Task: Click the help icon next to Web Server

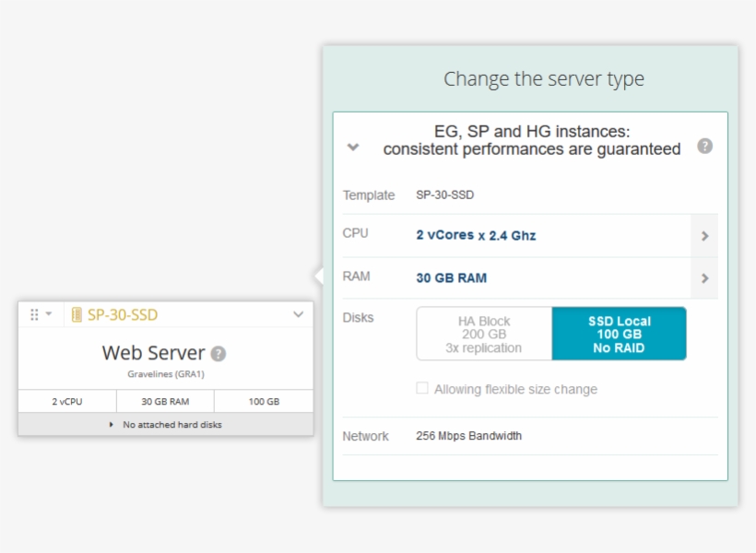Action: [x=219, y=354]
